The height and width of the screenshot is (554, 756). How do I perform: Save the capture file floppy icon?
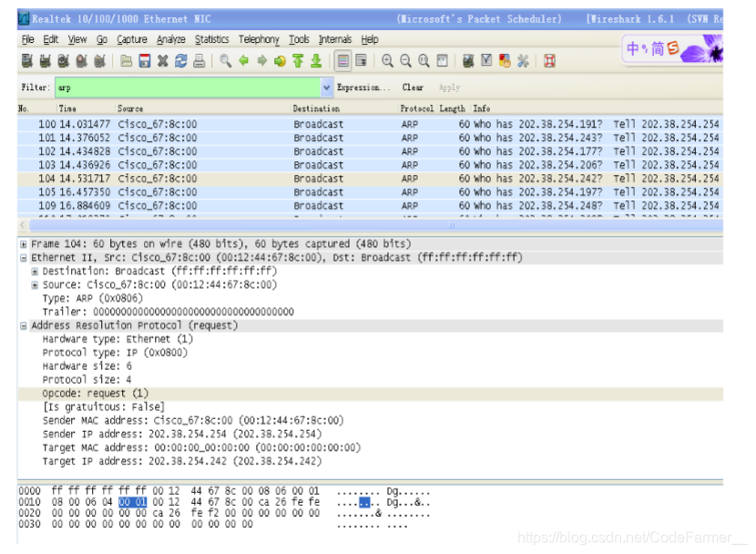(x=145, y=61)
